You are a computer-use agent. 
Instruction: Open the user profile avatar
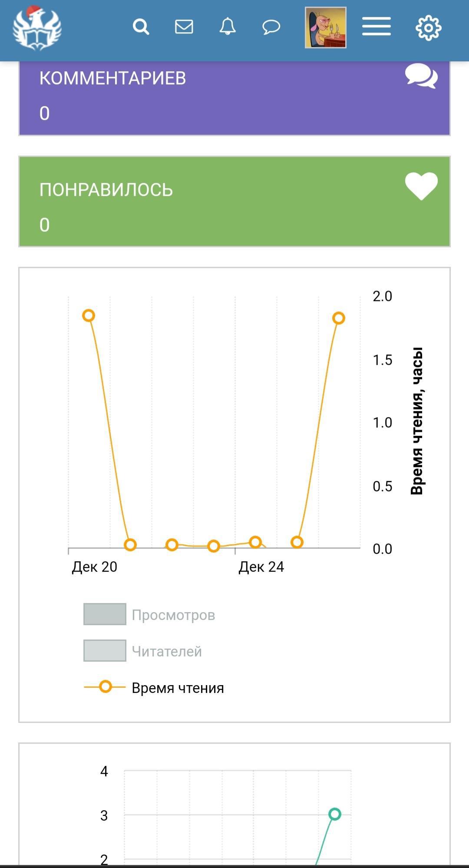coord(326,27)
